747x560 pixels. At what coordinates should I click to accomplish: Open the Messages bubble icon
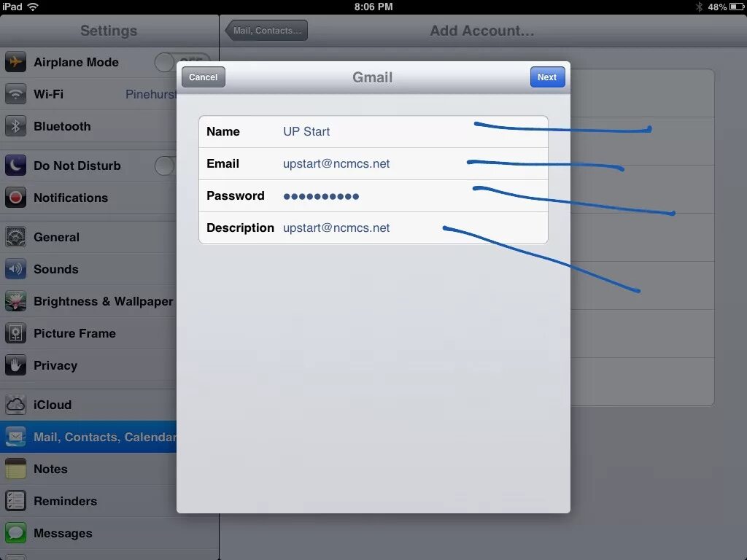[15, 533]
